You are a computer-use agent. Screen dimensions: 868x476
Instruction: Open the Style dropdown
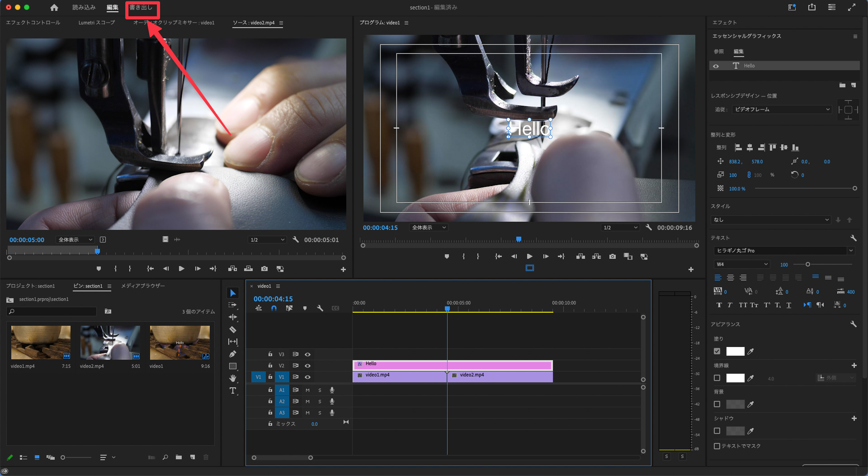tap(771, 220)
